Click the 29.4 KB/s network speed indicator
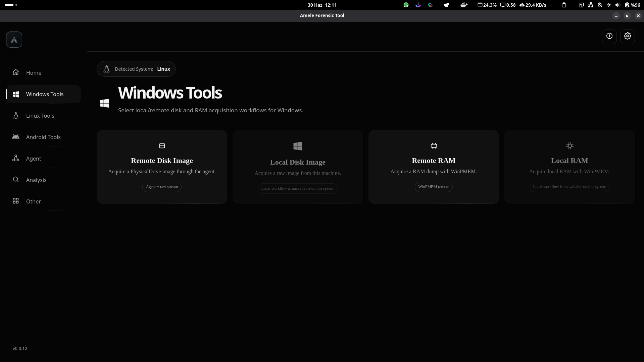This screenshot has width=644, height=362. click(x=533, y=5)
